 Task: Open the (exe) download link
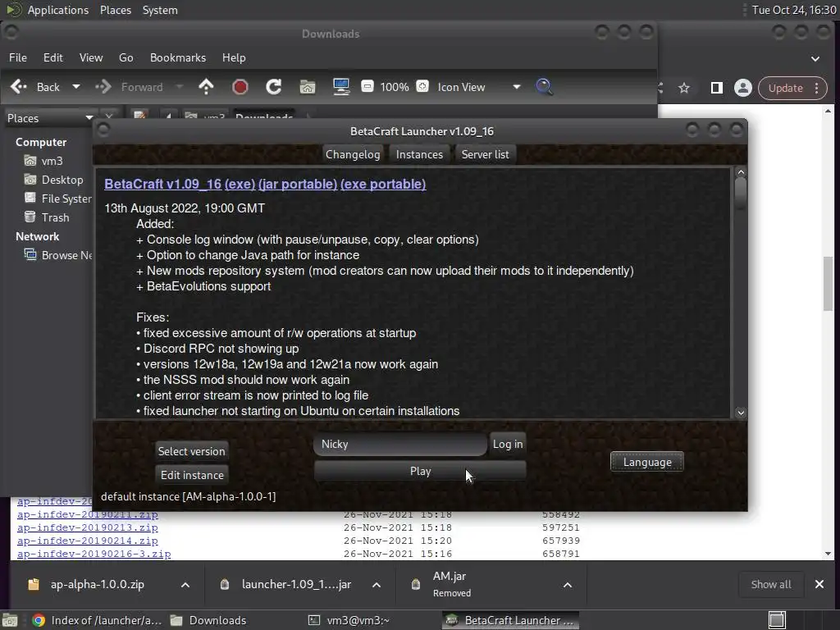pyautogui.click(x=240, y=184)
